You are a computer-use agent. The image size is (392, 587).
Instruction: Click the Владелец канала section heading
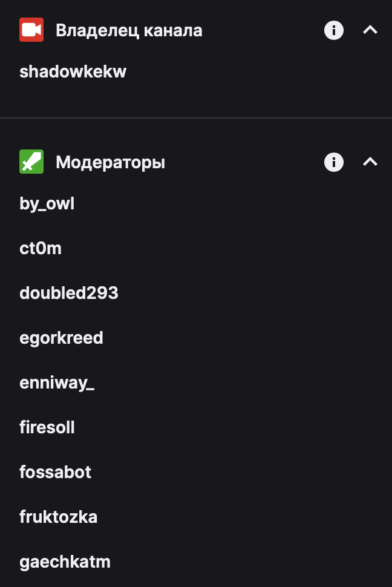[129, 31]
